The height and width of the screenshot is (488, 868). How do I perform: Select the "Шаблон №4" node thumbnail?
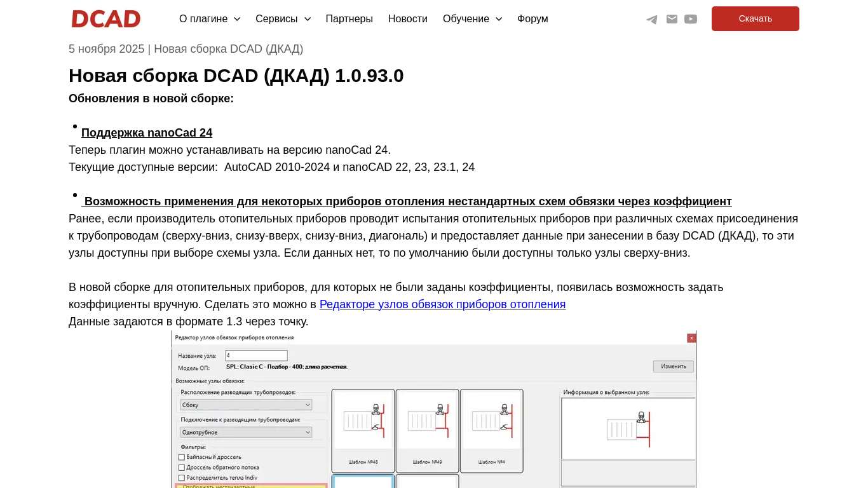[x=492, y=431]
